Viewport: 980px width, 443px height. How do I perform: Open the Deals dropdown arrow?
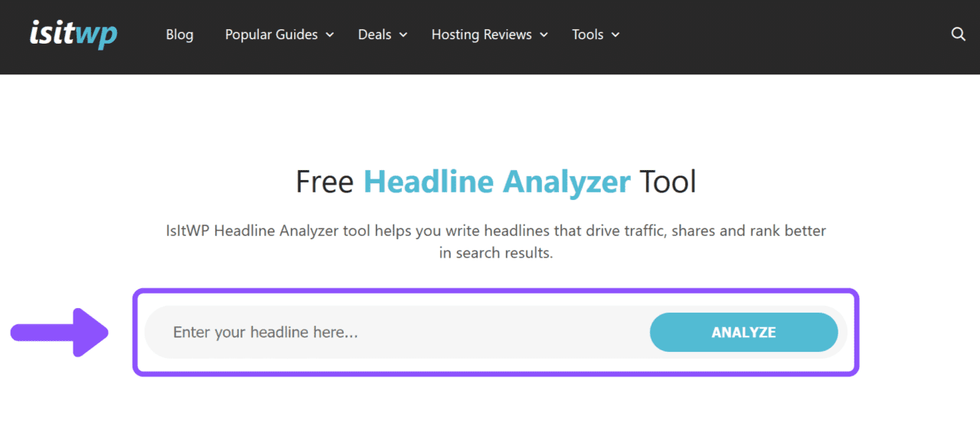[403, 34]
